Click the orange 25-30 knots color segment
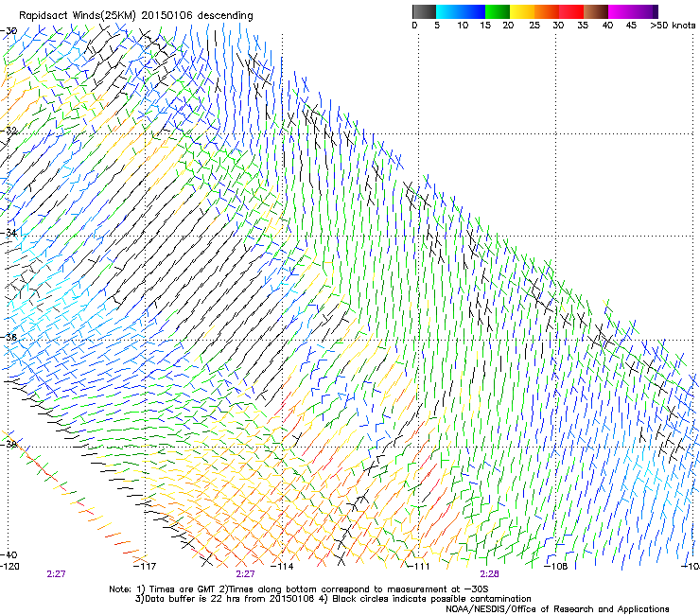 coord(547,11)
